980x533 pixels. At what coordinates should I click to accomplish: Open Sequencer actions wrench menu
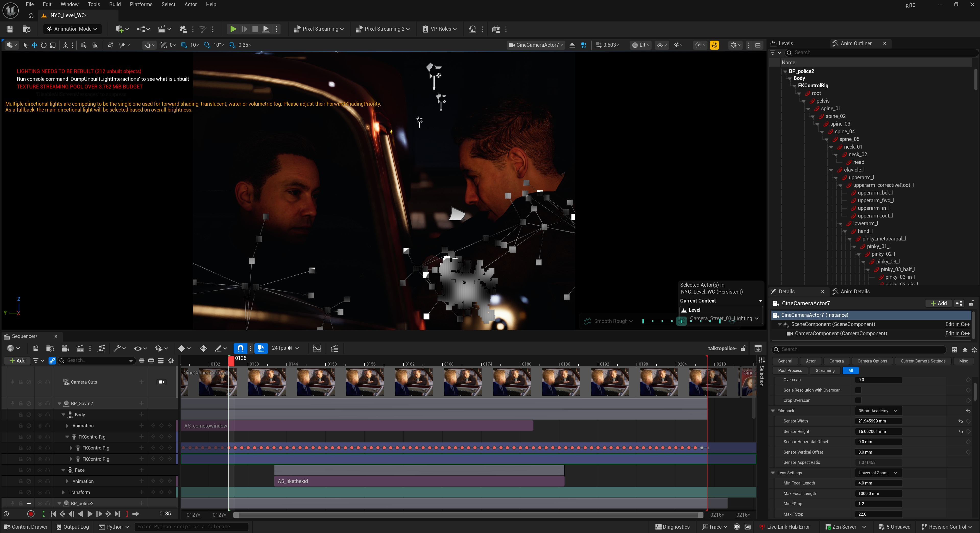pos(119,348)
